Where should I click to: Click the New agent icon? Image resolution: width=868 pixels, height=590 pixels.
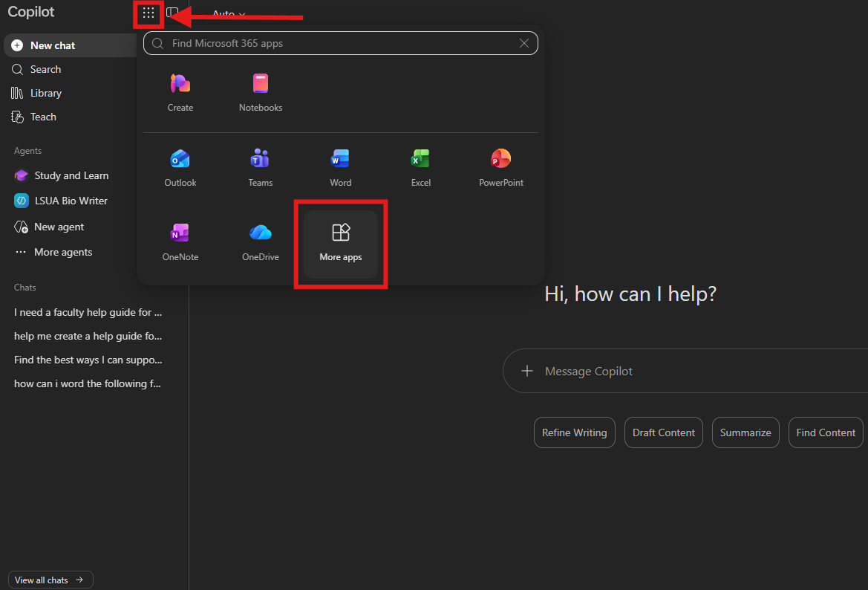coord(21,227)
